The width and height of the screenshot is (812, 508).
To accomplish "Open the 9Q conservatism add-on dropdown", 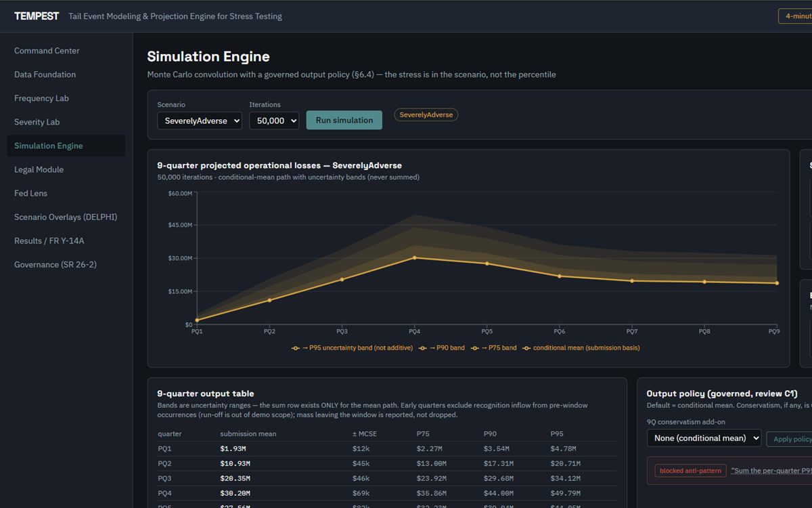I will click(704, 438).
